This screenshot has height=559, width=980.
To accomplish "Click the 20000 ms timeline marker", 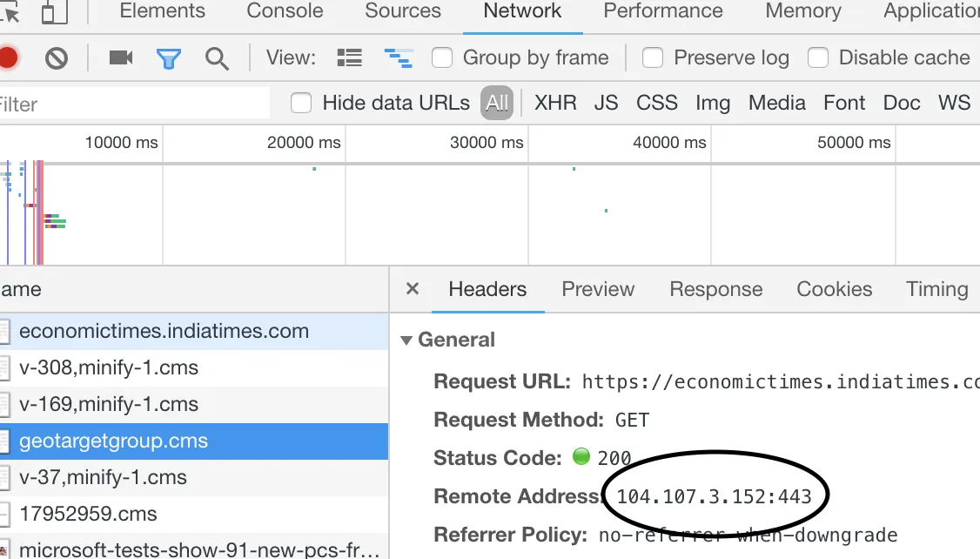I will coord(304,143).
